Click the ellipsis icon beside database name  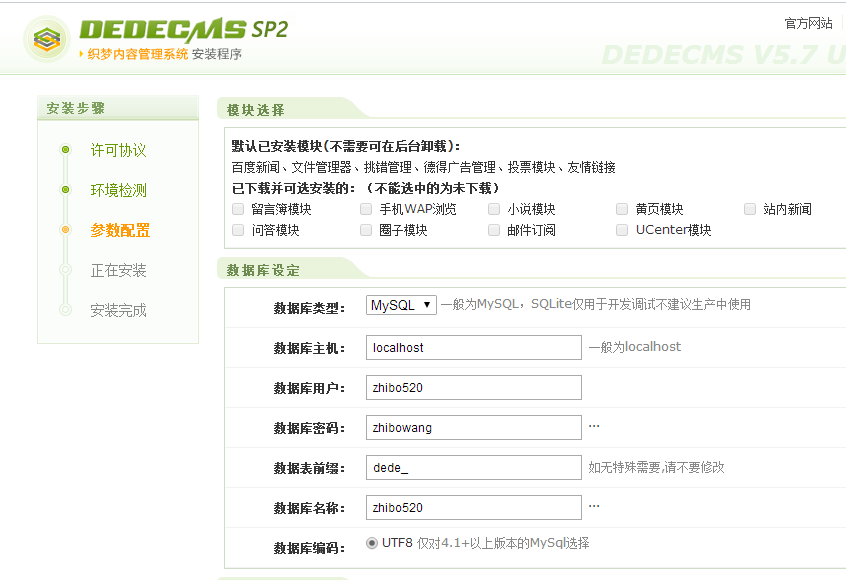pyautogui.click(x=594, y=506)
